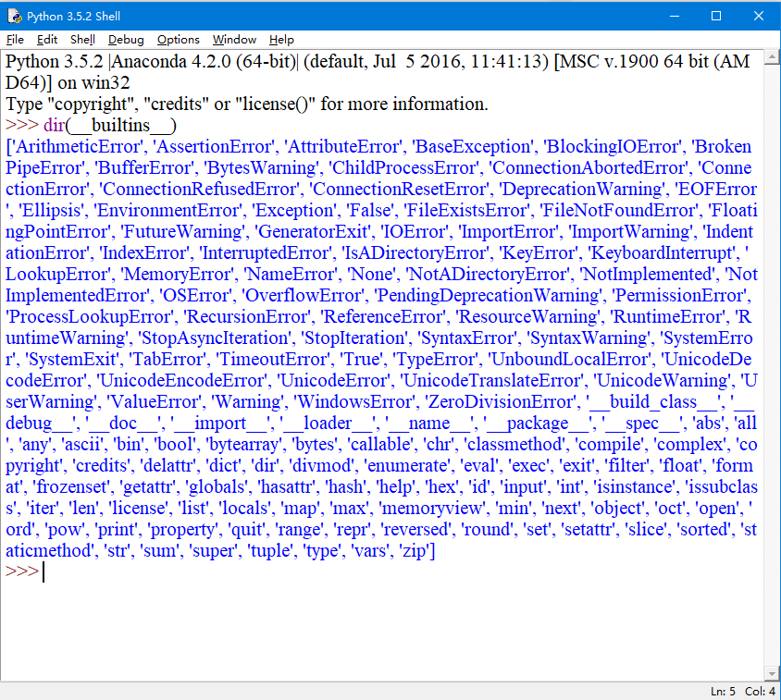Click 'ArithmeticError' in the output
The image size is (781, 700).
(x=79, y=147)
